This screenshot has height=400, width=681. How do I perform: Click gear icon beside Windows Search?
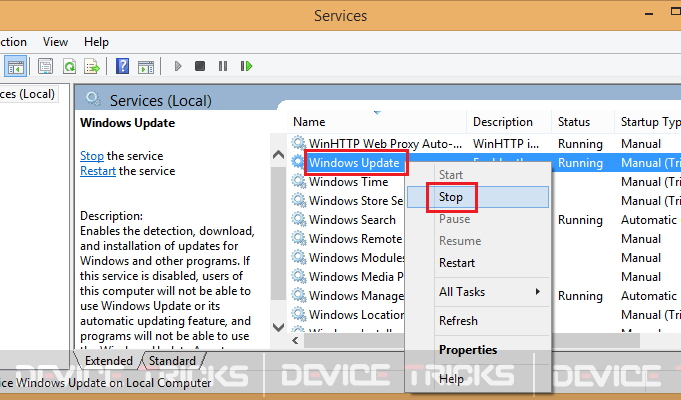pos(298,219)
